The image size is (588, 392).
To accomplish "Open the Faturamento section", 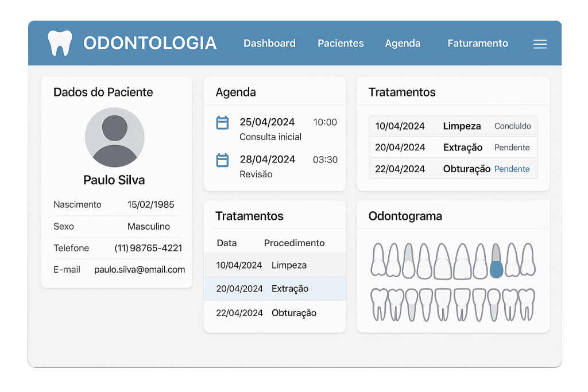I will (x=477, y=44).
